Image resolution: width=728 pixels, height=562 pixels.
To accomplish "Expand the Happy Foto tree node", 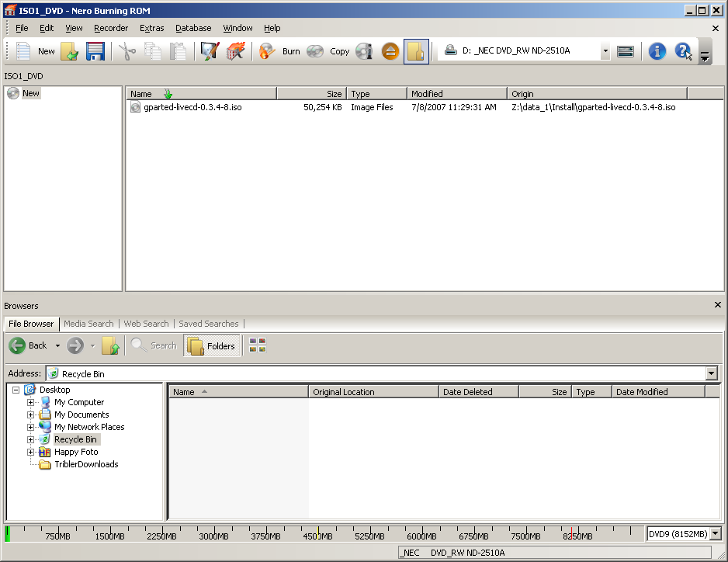I will pyautogui.click(x=30, y=452).
